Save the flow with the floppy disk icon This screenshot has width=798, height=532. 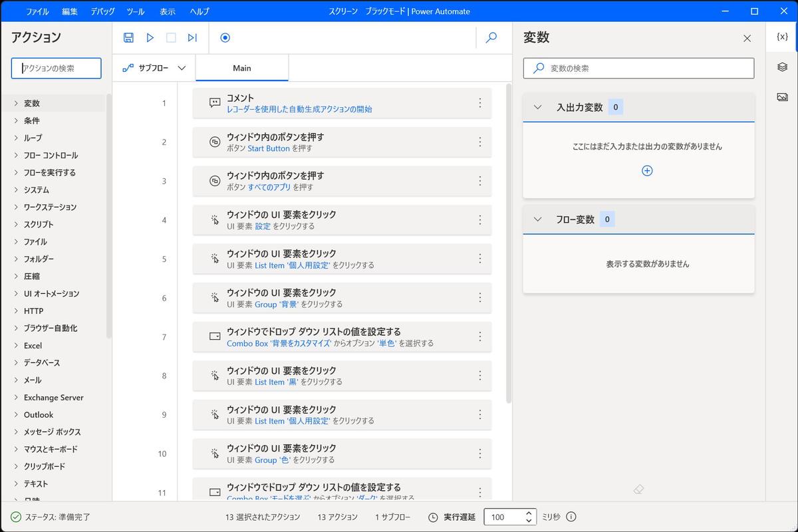point(128,38)
